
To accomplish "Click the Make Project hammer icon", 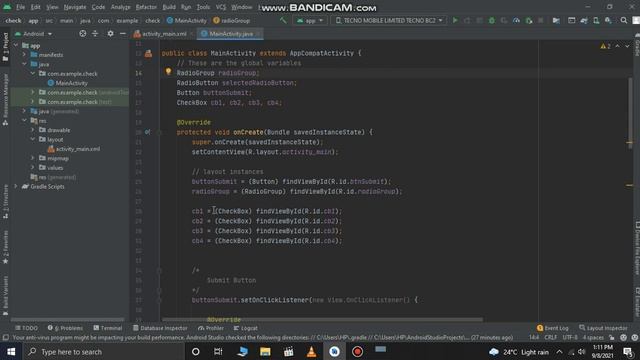I will (283, 20).
